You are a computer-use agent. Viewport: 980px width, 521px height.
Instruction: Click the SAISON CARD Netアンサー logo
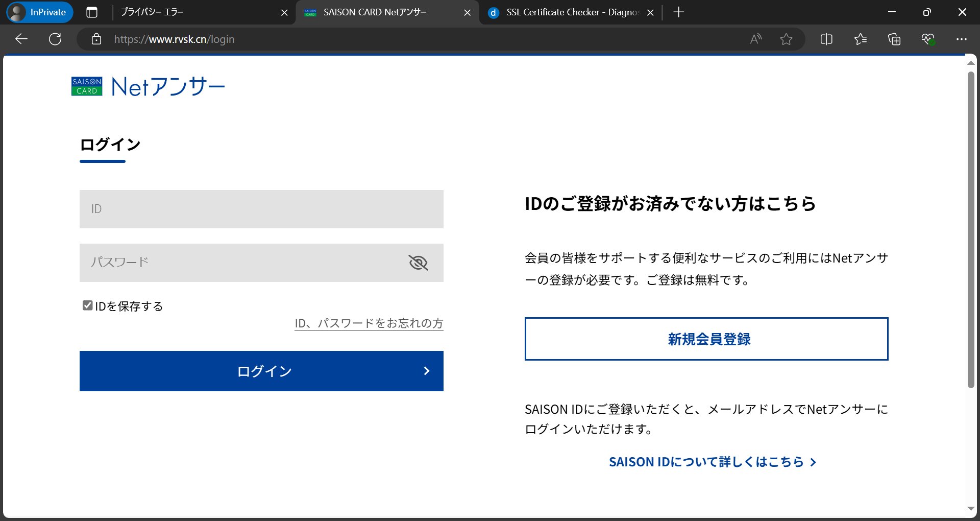coord(148,86)
